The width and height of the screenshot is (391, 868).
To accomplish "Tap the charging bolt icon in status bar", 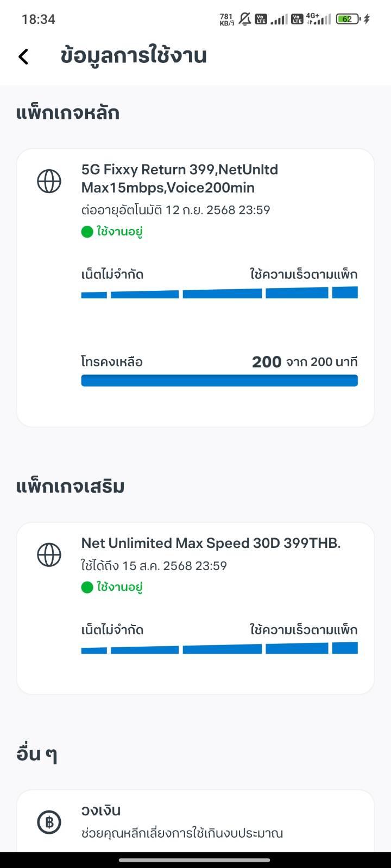I will point(367,20).
